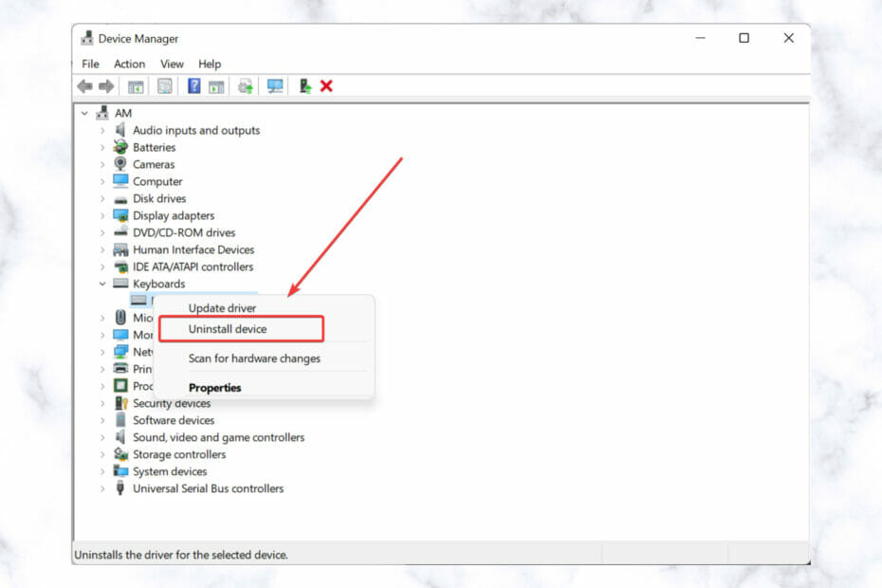Click the Forward arrow toolbar icon

tap(106, 86)
